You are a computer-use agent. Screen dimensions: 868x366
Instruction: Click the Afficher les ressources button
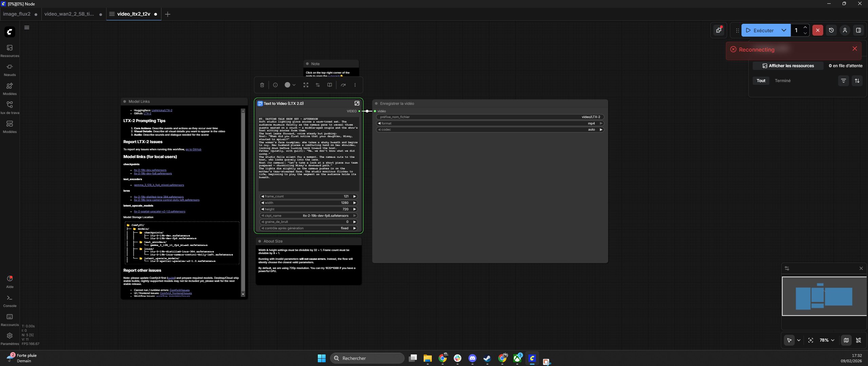[788, 66]
